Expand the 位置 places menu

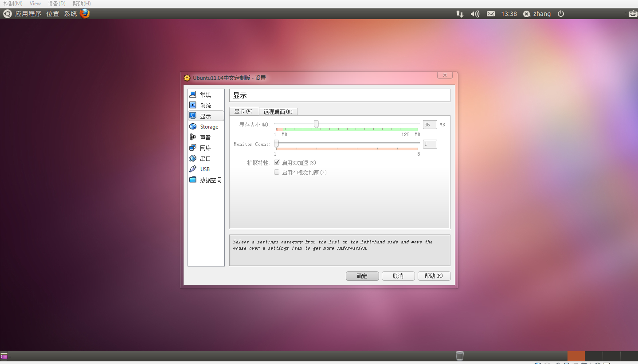click(x=53, y=14)
